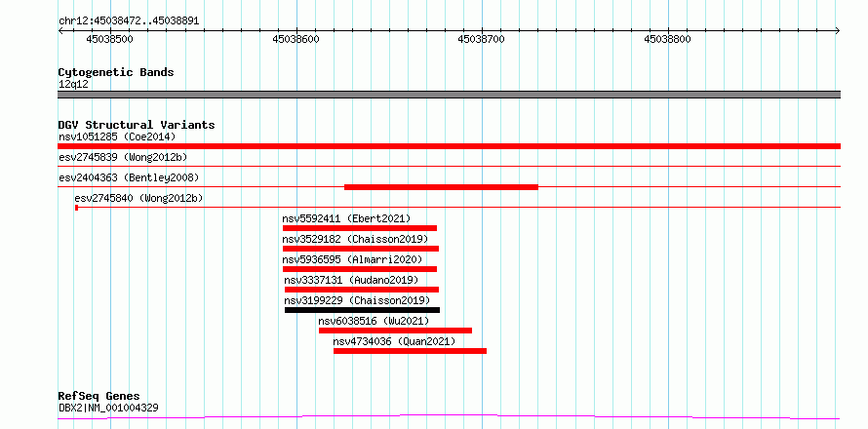868x429 pixels.
Task: Click ruler position 45038800
Action: pyautogui.click(x=668, y=40)
